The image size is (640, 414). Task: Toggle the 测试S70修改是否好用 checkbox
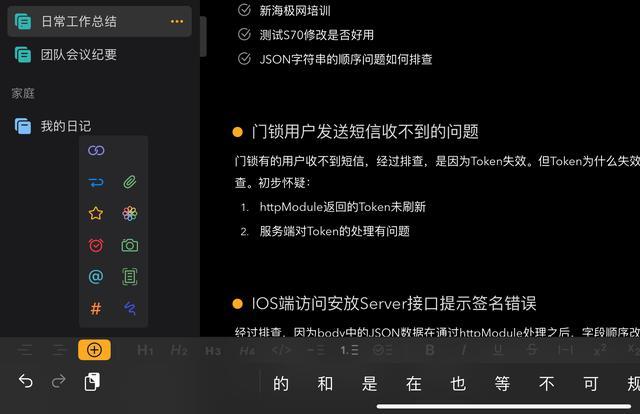pyautogui.click(x=244, y=34)
